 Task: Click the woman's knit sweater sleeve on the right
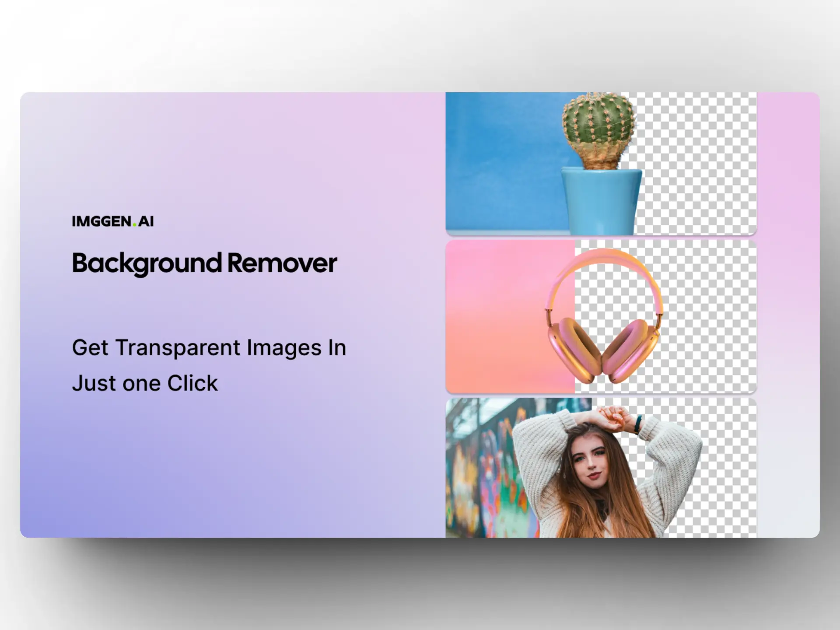676,455
